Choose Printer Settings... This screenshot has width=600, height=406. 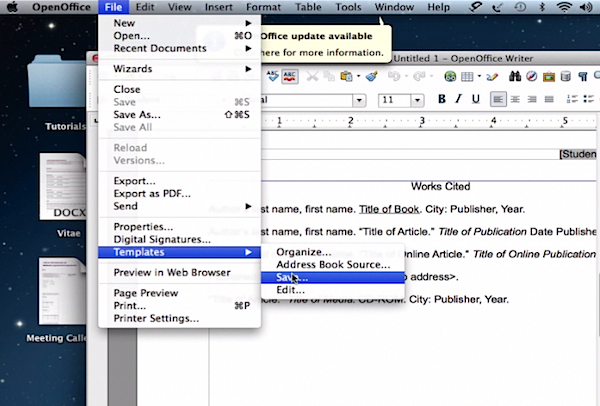pos(180,318)
